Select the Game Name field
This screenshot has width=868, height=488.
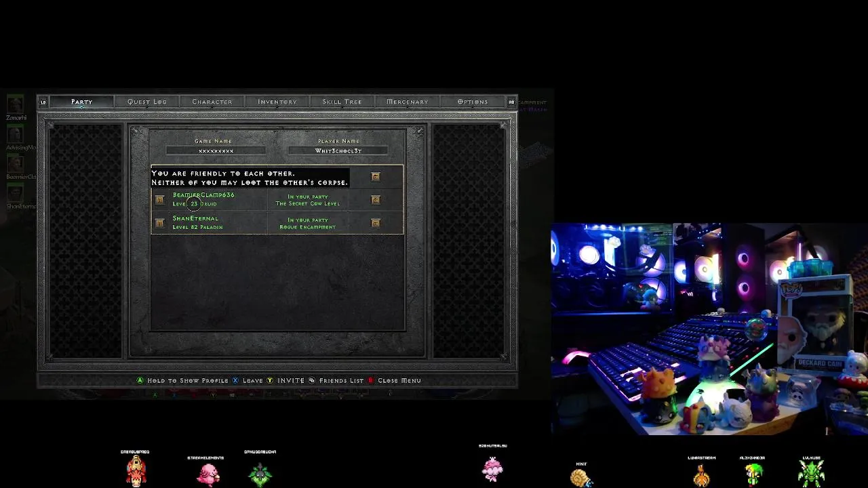coord(216,150)
